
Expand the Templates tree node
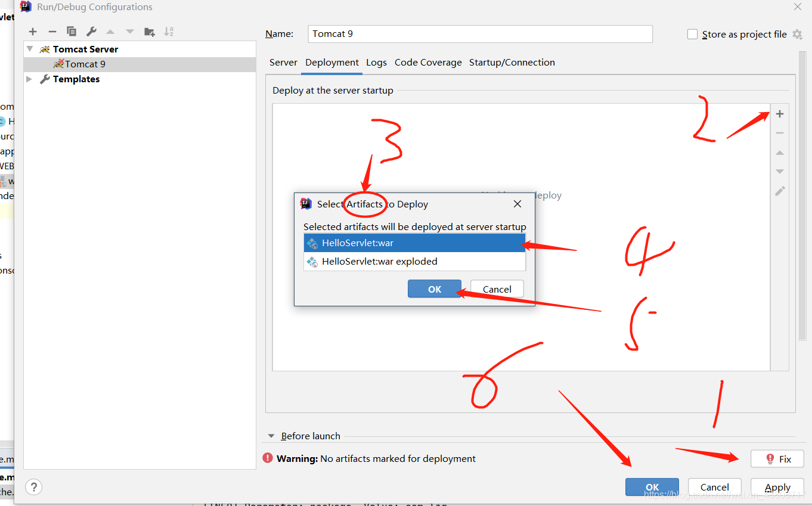click(x=30, y=79)
